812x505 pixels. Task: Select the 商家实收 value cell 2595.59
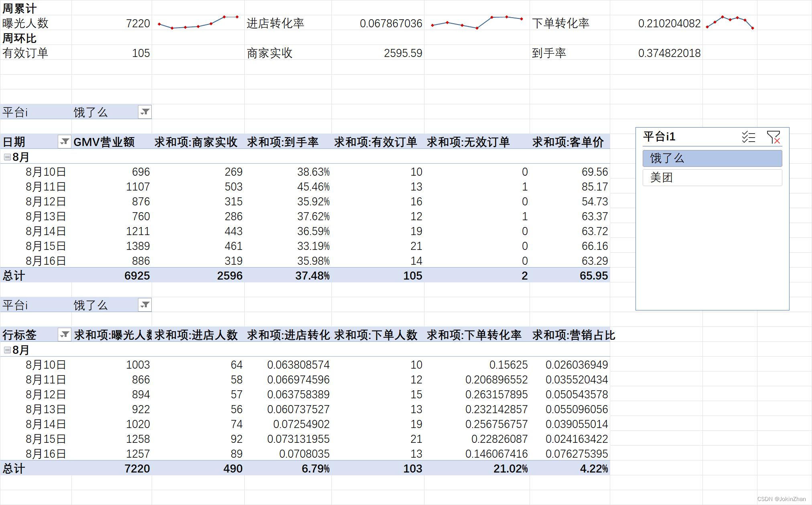[403, 53]
